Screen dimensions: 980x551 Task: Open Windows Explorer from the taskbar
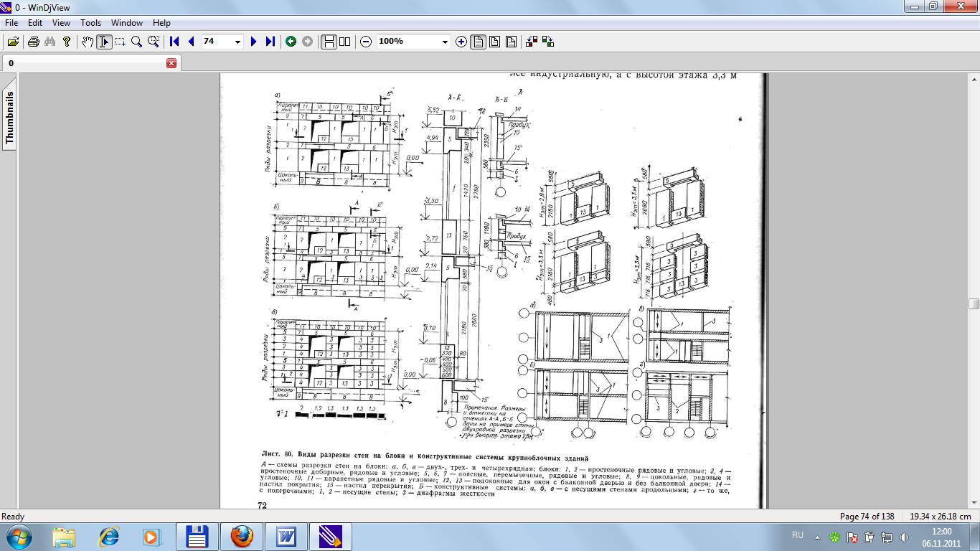[x=65, y=536]
